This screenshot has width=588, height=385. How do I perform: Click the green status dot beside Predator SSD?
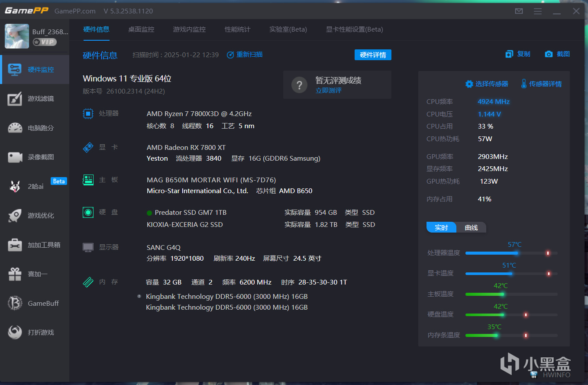[149, 213]
